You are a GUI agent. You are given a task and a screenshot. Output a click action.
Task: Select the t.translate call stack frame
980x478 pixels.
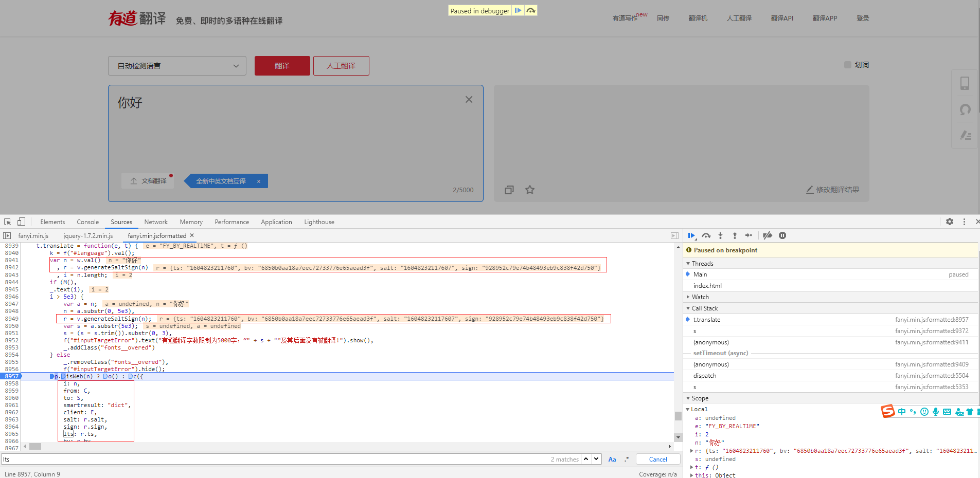[831, 319]
